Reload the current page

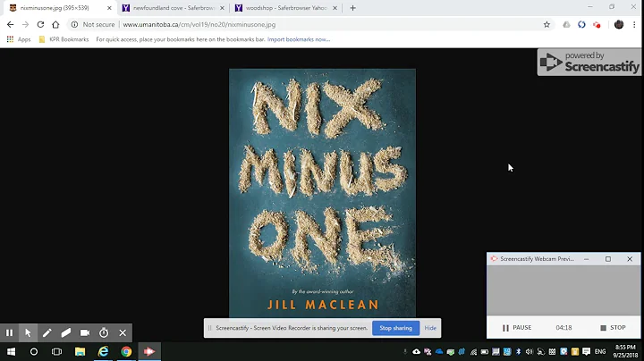click(40, 25)
